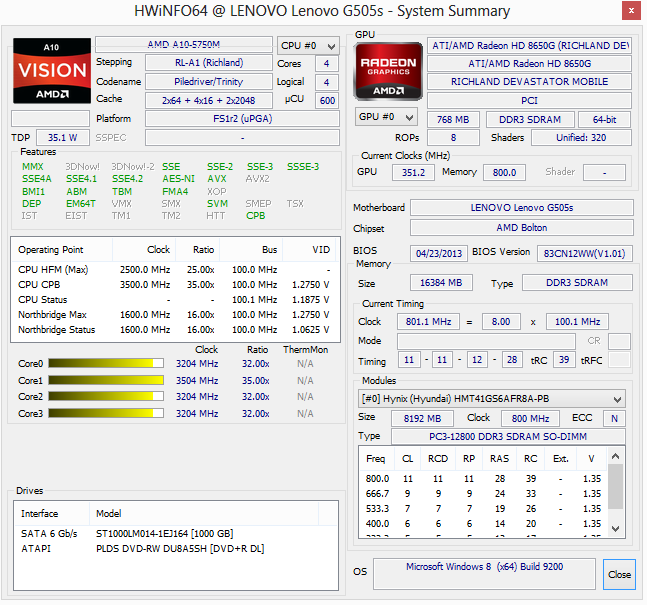Click the GPU name field Radeon HD 8650G (RICHLAND
The height and width of the screenshot is (605, 647).
tap(529, 45)
